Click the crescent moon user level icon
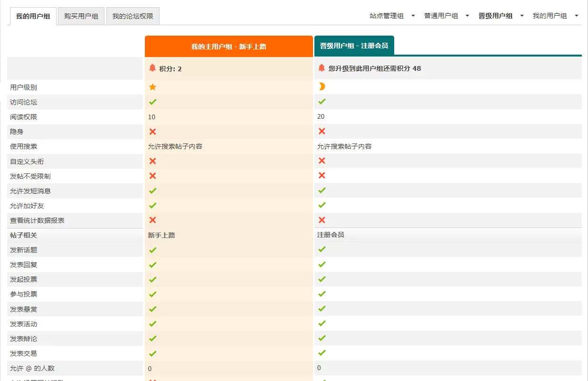588x381 pixels. click(x=322, y=86)
